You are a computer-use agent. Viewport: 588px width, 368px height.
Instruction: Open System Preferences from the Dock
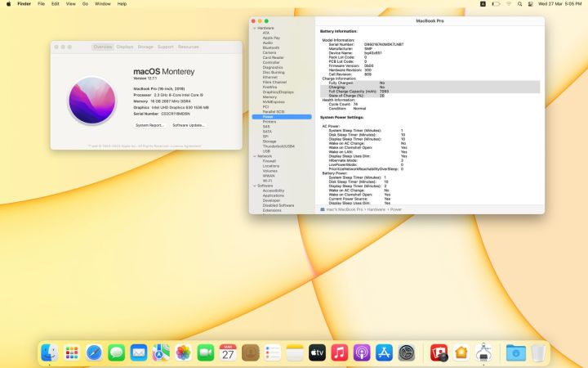[407, 352]
